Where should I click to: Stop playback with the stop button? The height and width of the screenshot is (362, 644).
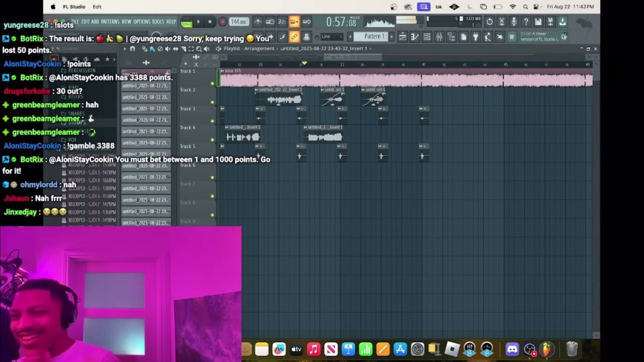210,22
